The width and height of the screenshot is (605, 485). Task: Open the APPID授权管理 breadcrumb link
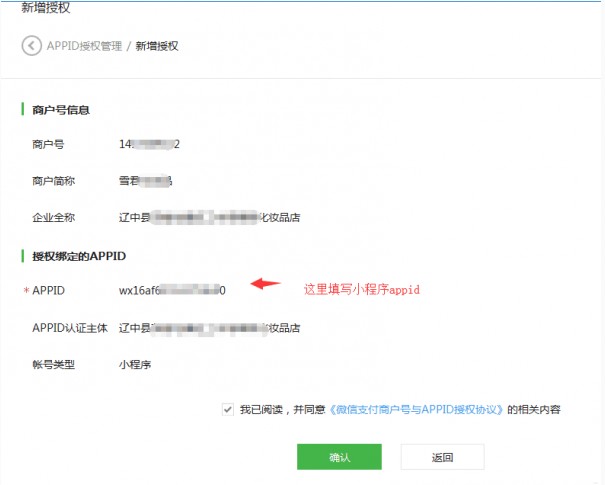pos(84,46)
